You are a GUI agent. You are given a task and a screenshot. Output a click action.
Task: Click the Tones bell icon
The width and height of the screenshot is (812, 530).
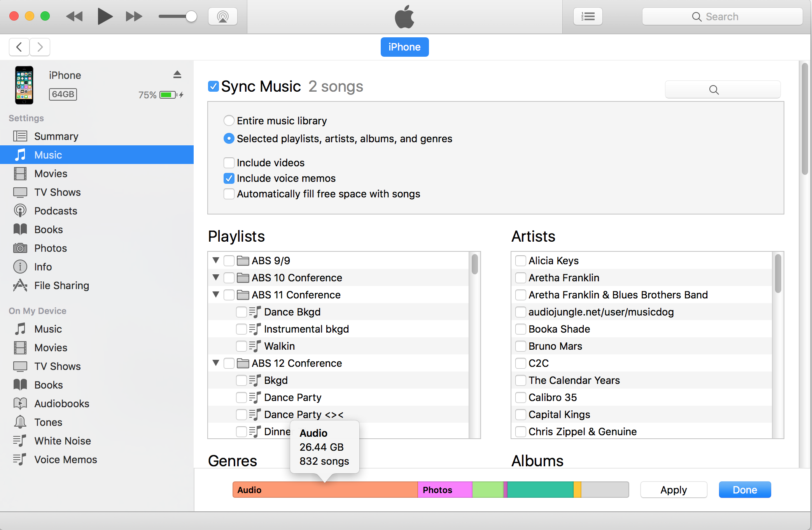[x=20, y=422]
